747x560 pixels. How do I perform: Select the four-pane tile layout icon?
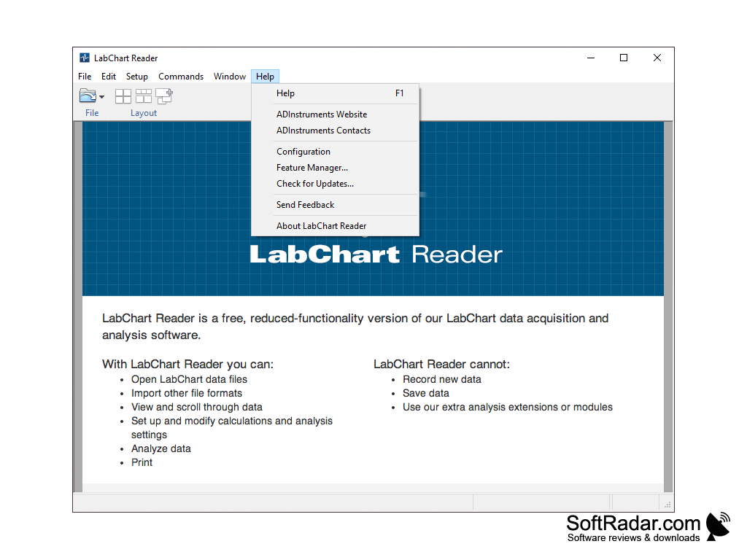(x=123, y=96)
